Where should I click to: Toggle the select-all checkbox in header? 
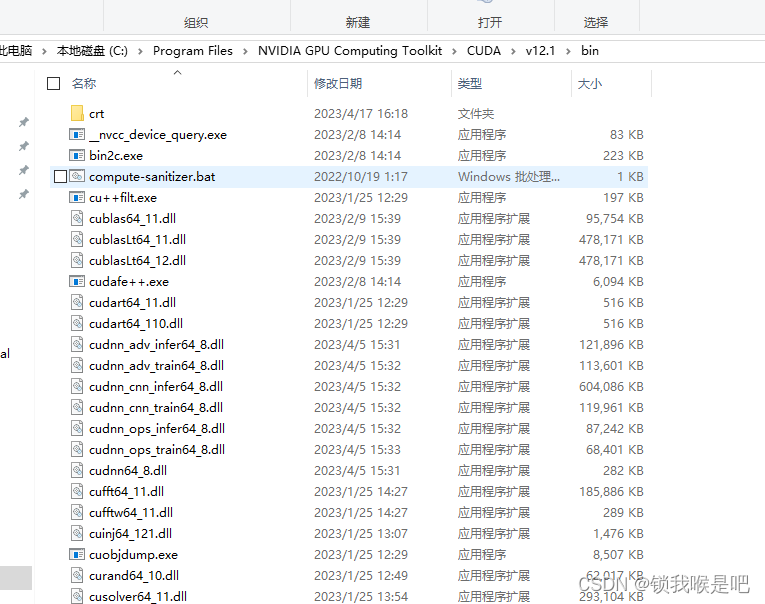[x=54, y=83]
